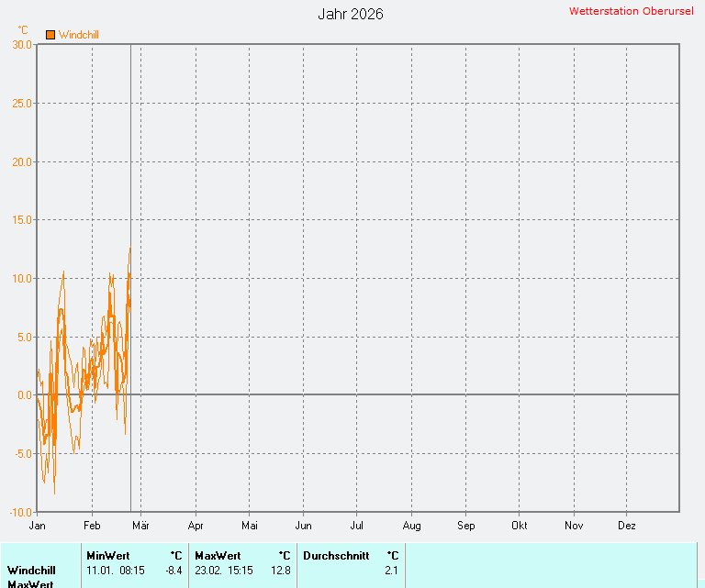The image size is (705, 588).
Task: Click the maximum value 12.8 cell
Action: coord(281,570)
